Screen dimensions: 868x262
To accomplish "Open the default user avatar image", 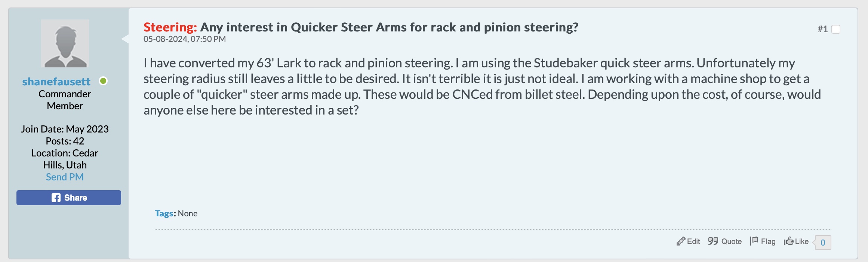I will (65, 43).
